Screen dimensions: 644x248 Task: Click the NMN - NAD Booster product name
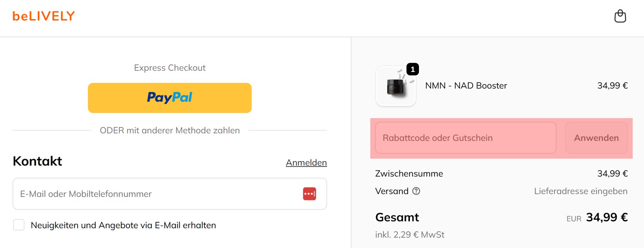pyautogui.click(x=466, y=86)
